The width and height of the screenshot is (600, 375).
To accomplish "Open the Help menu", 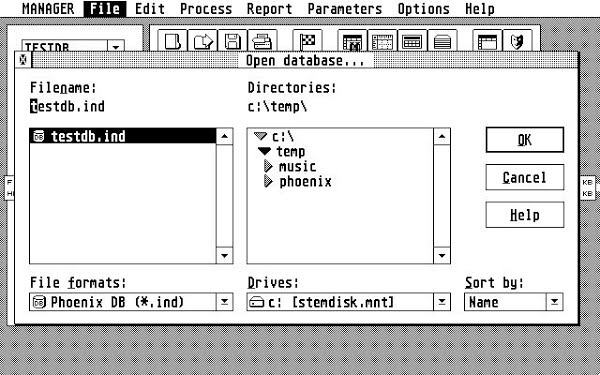I will click(479, 9).
